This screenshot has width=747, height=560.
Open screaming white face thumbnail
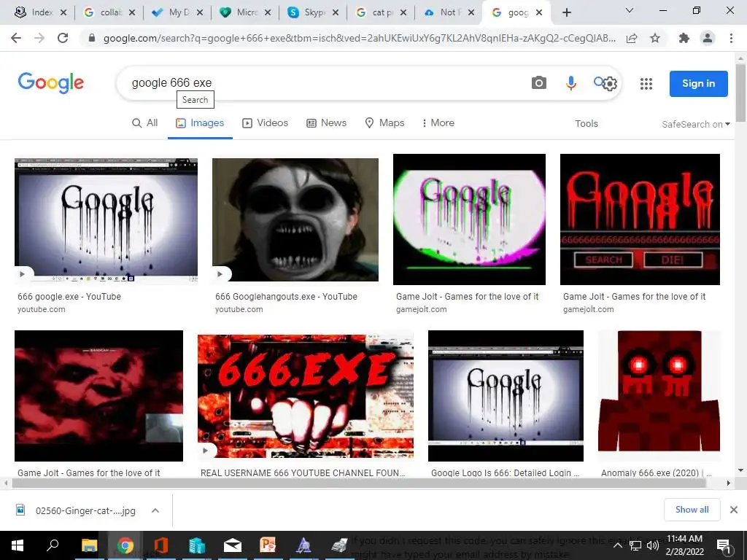pos(295,220)
